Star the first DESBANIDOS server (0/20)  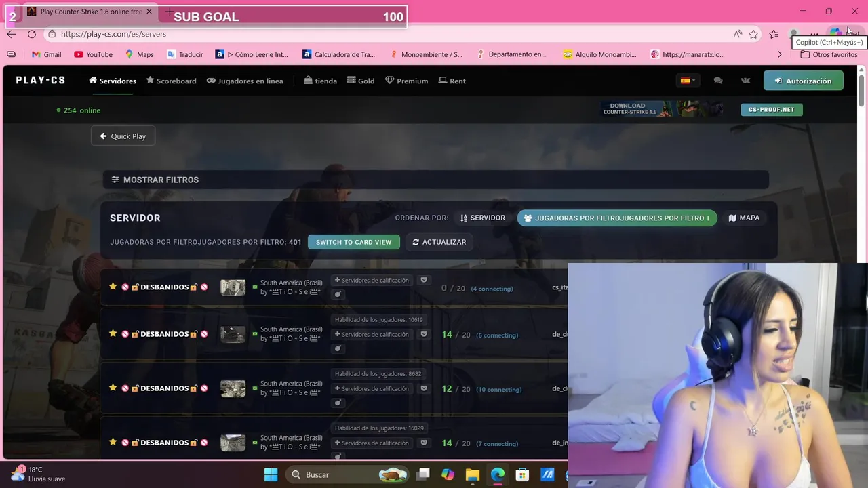pyautogui.click(x=113, y=287)
